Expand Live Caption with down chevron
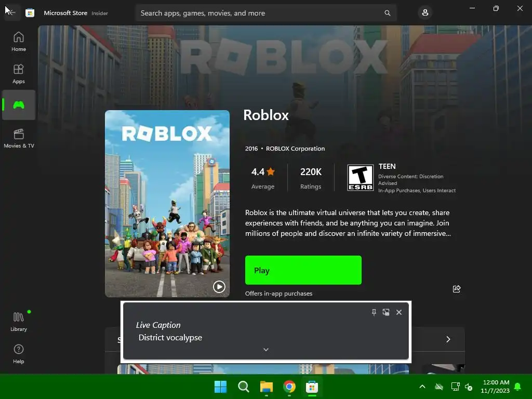Screen dimensions: 532x399 click(x=266, y=350)
